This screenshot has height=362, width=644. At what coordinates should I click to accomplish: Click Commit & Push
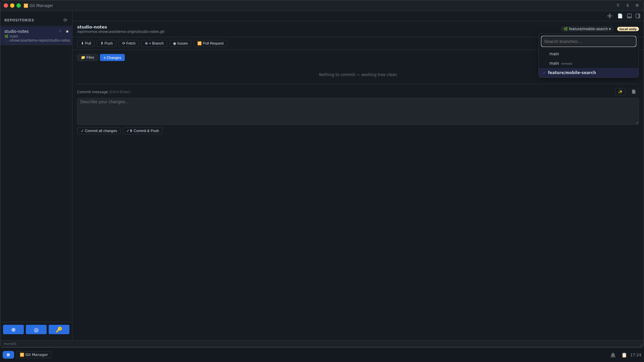coord(143,131)
